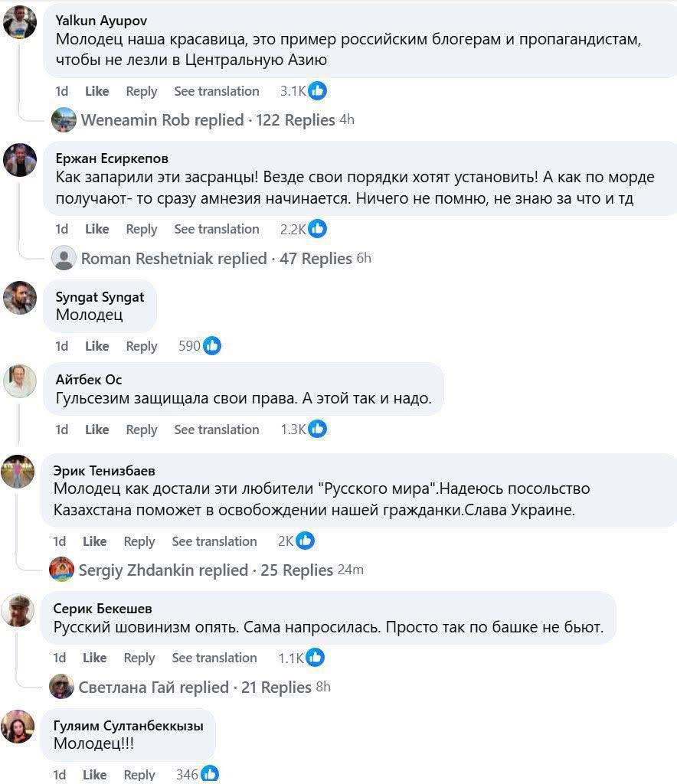Click the thumbs-up icon beside 2.2K
677x784 pixels.
click(317, 228)
